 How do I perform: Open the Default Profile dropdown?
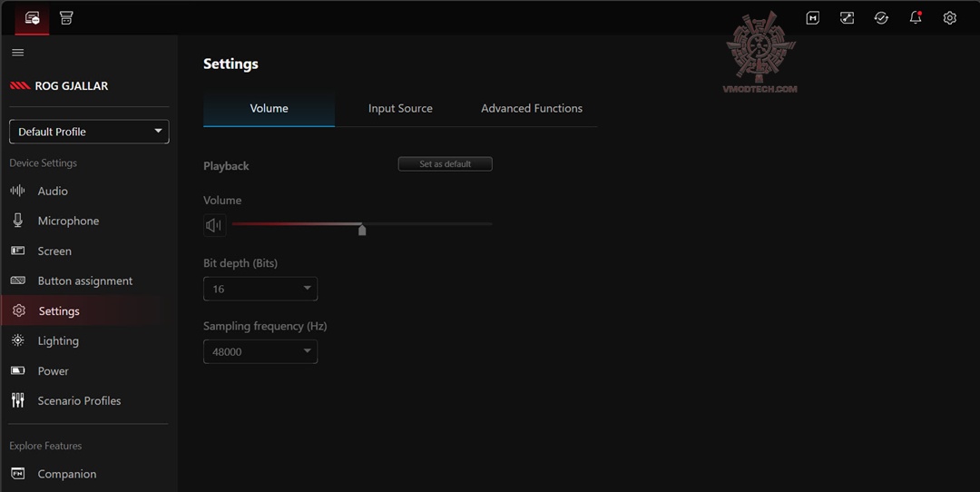pyautogui.click(x=89, y=132)
